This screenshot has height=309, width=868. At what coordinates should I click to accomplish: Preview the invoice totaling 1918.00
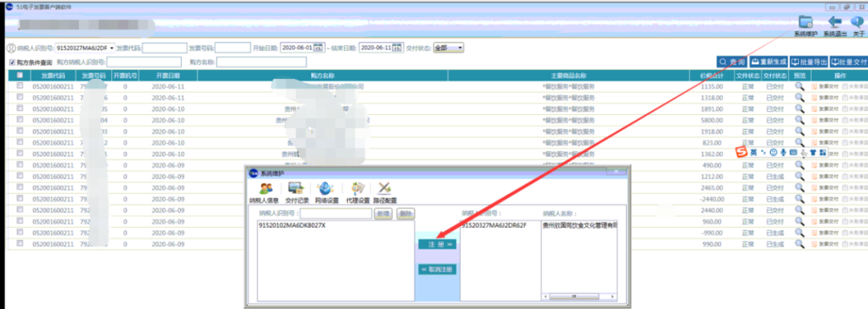(x=800, y=131)
